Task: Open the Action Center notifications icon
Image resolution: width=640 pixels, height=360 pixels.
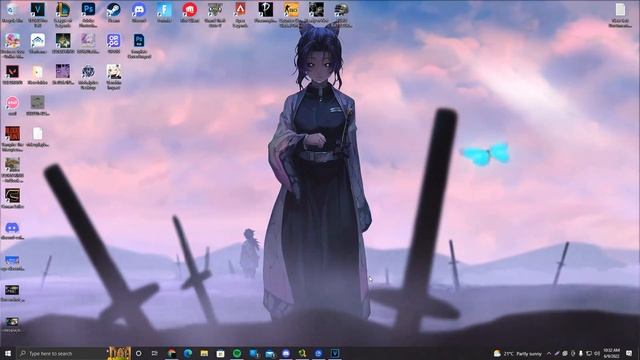Action: point(629,353)
